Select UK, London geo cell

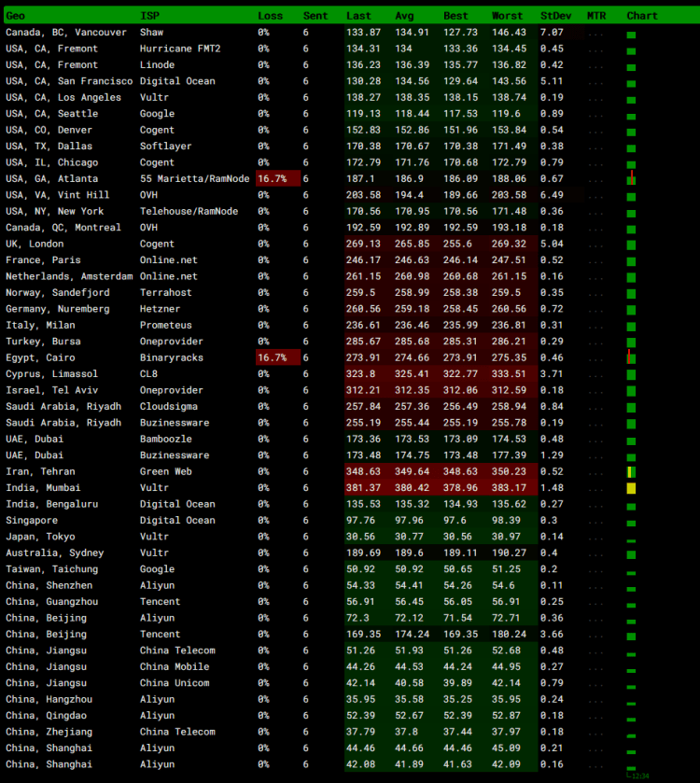35,244
